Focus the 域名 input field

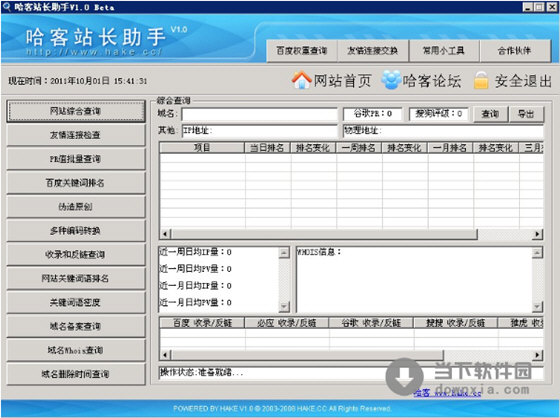(x=260, y=114)
